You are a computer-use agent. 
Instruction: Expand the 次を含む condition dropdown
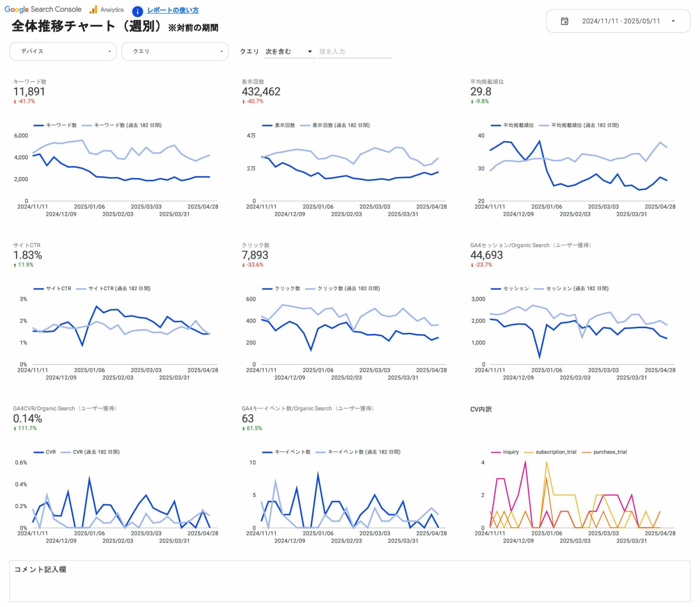(289, 52)
